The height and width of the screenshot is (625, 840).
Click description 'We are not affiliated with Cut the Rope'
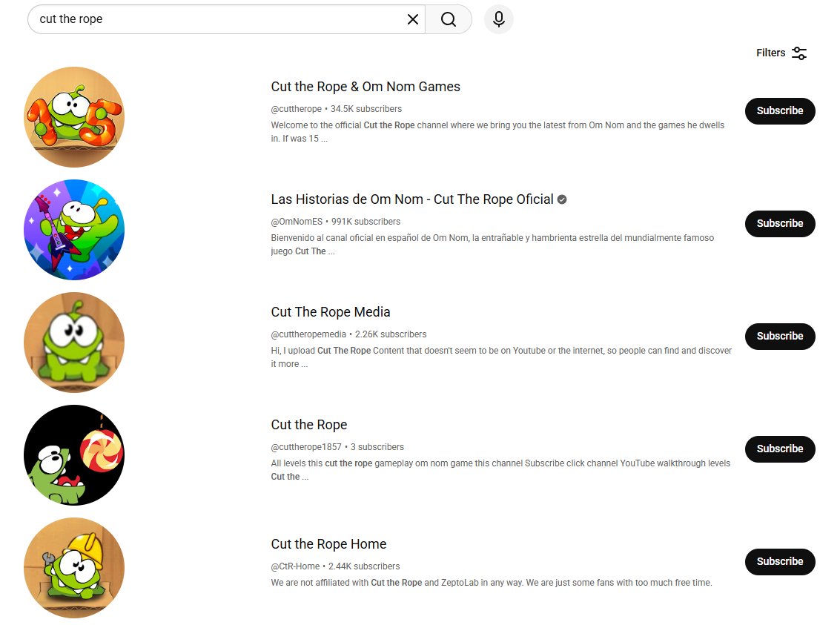[x=492, y=583]
